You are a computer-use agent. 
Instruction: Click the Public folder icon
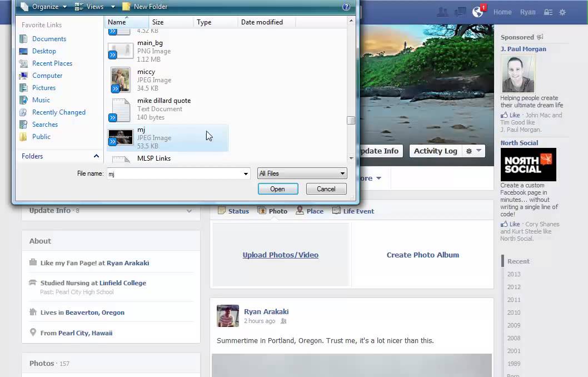point(23,137)
